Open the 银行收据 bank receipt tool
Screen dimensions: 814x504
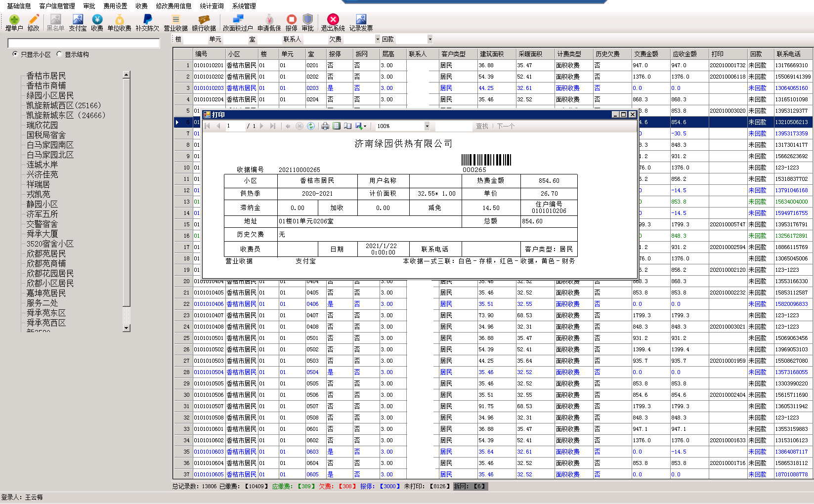pyautogui.click(x=204, y=22)
